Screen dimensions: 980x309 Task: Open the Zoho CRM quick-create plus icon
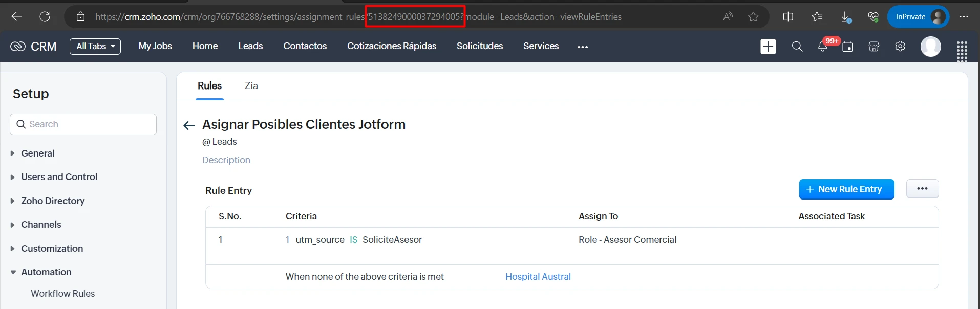coord(768,46)
